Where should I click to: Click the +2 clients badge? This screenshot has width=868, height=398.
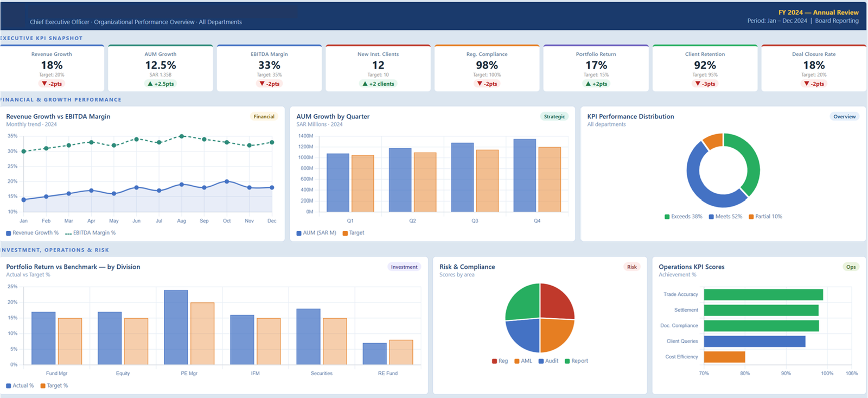378,84
